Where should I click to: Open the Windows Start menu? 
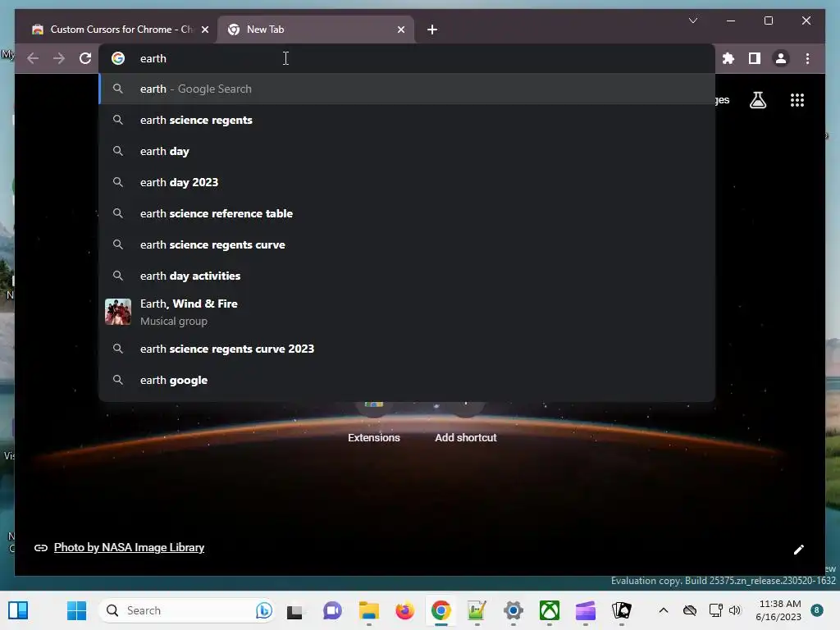point(76,610)
